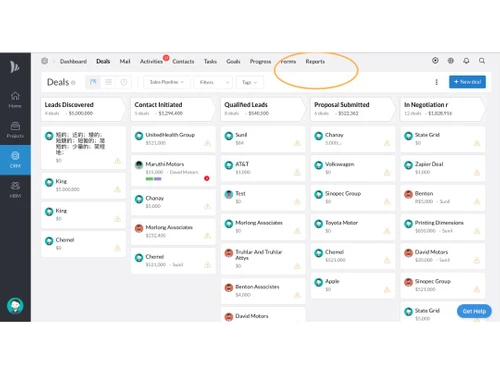Click the settings gear beside Dashboard

pos(44,61)
